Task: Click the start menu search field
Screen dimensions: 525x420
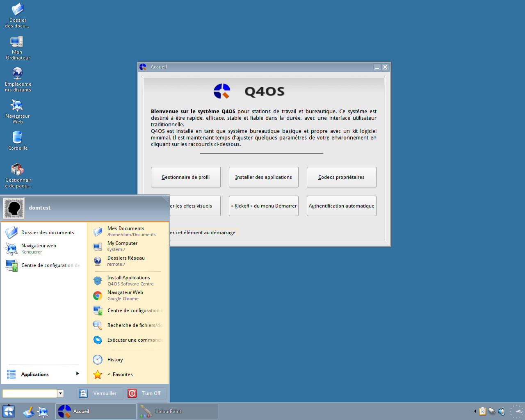Action: pyautogui.click(x=30, y=393)
